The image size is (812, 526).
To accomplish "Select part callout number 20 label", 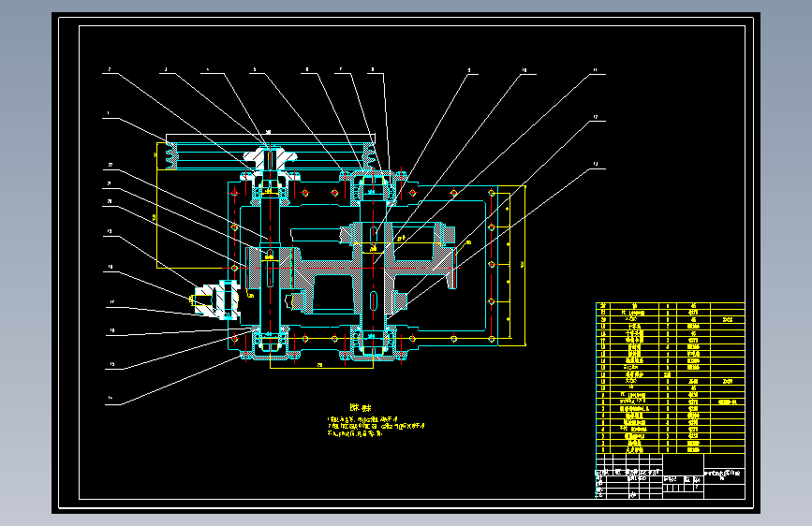I will (110, 201).
